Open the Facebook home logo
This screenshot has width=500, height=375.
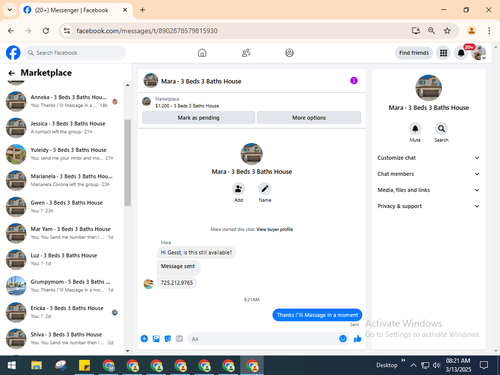[13, 53]
